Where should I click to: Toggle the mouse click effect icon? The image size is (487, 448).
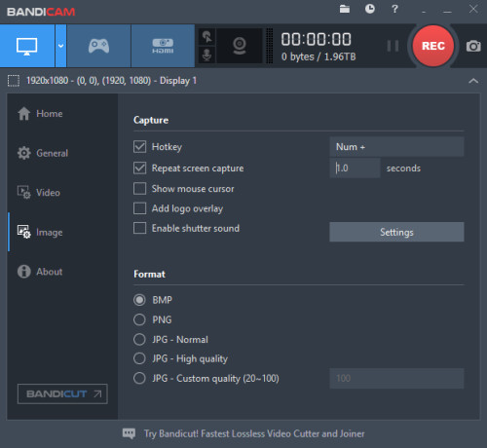tap(206, 37)
